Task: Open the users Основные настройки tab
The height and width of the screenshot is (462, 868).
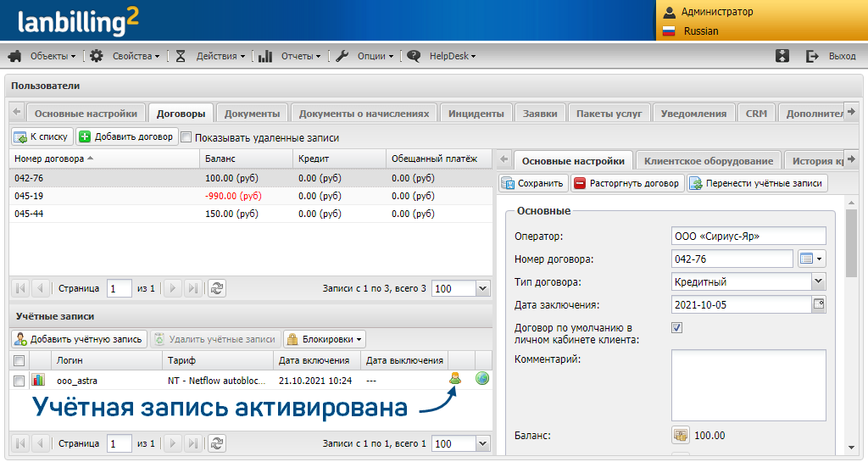Action: point(86,114)
